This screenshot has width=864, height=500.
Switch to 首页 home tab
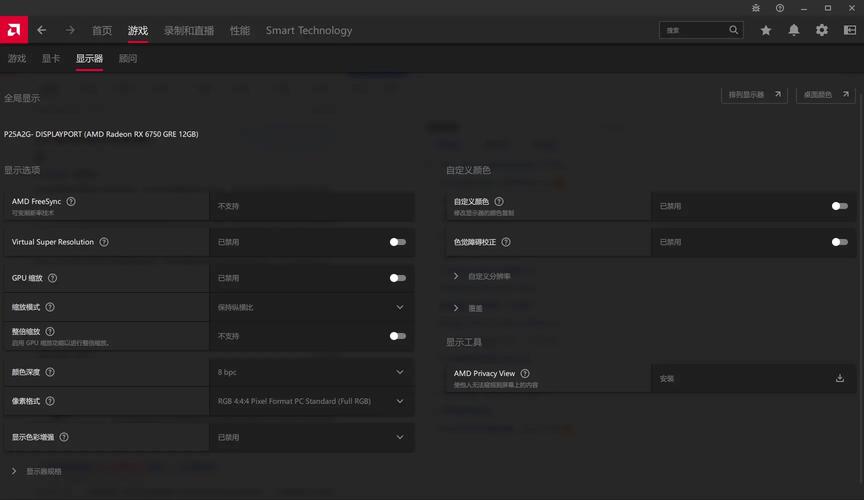point(101,30)
